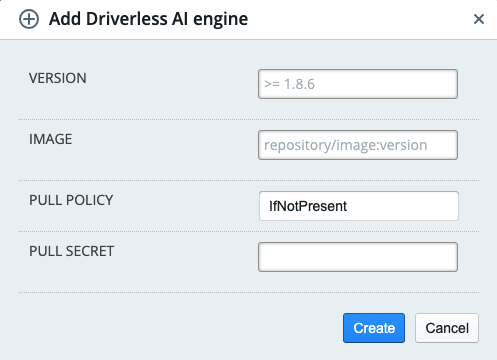Click the blue Create button
This screenshot has width=497, height=360.
[374, 328]
